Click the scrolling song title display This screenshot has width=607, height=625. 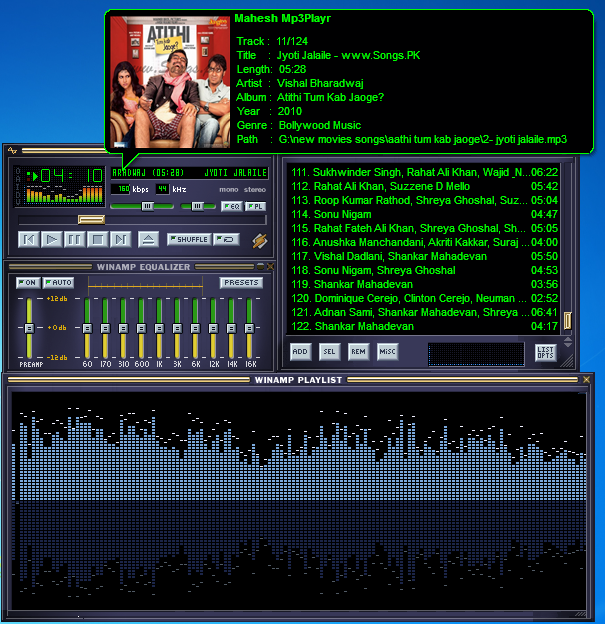pos(190,173)
